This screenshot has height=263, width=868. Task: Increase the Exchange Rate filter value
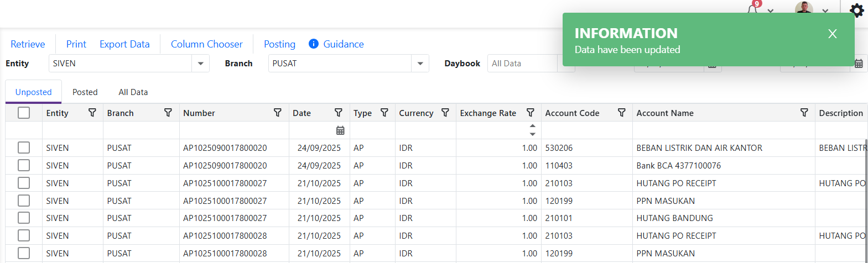pyautogui.click(x=532, y=127)
